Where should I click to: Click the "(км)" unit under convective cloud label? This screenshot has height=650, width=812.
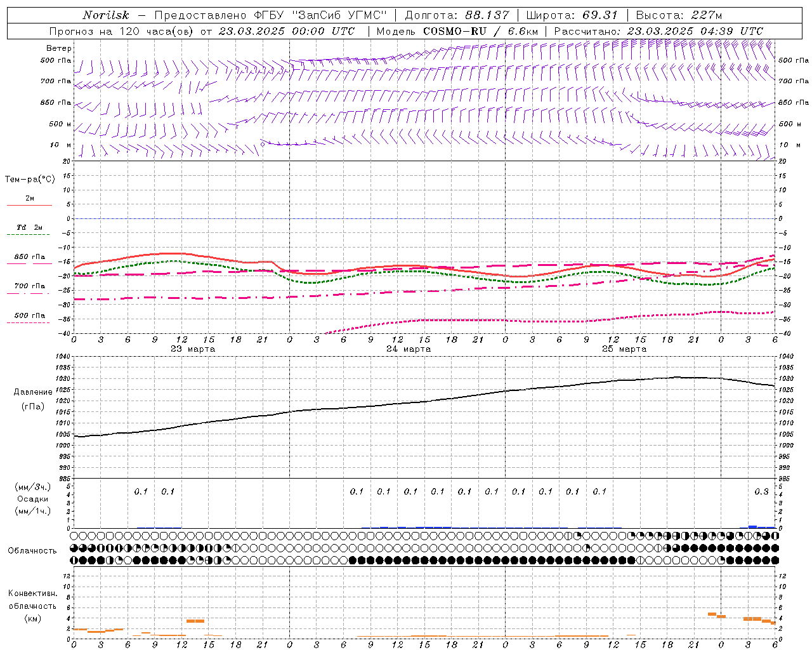point(33,618)
